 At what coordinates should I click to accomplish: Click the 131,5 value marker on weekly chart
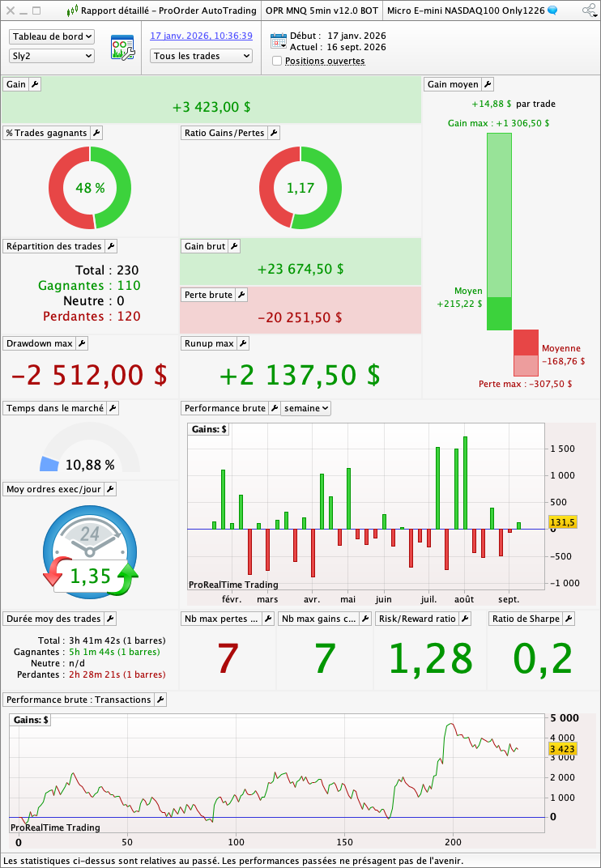click(x=563, y=522)
